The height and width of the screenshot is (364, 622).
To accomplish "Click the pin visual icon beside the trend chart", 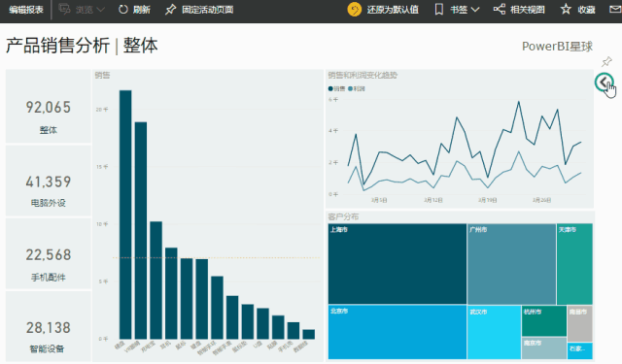I will click(x=606, y=61).
